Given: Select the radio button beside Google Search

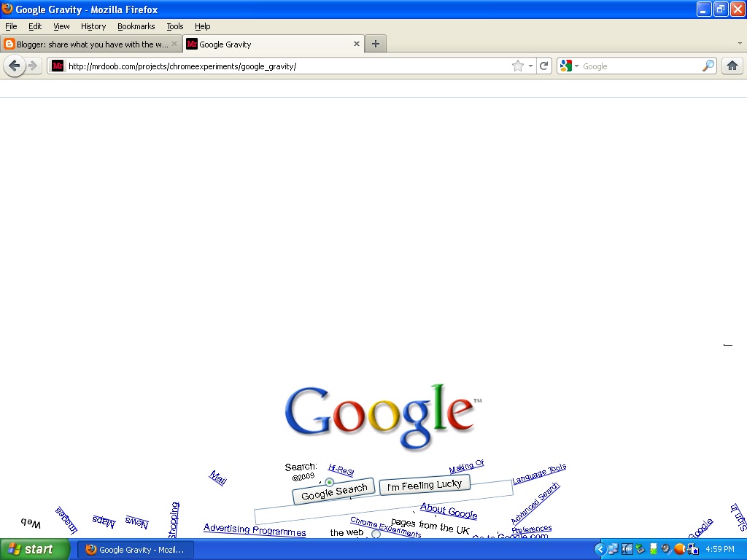Looking at the screenshot, I should pos(329,483).
